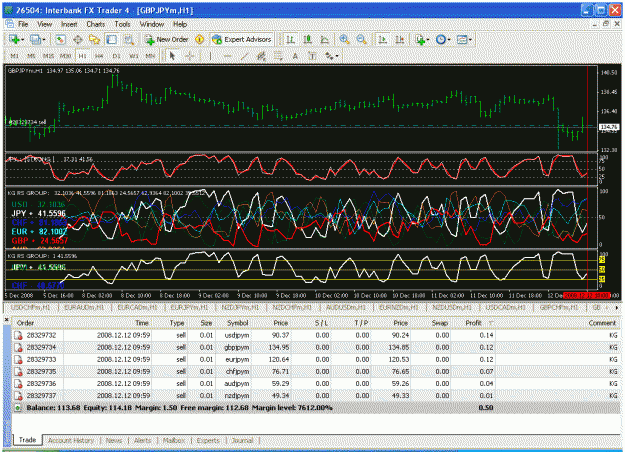Click the Expert Advisors button
Image resolution: width=625 pixels, height=452 pixels.
[x=242, y=39]
